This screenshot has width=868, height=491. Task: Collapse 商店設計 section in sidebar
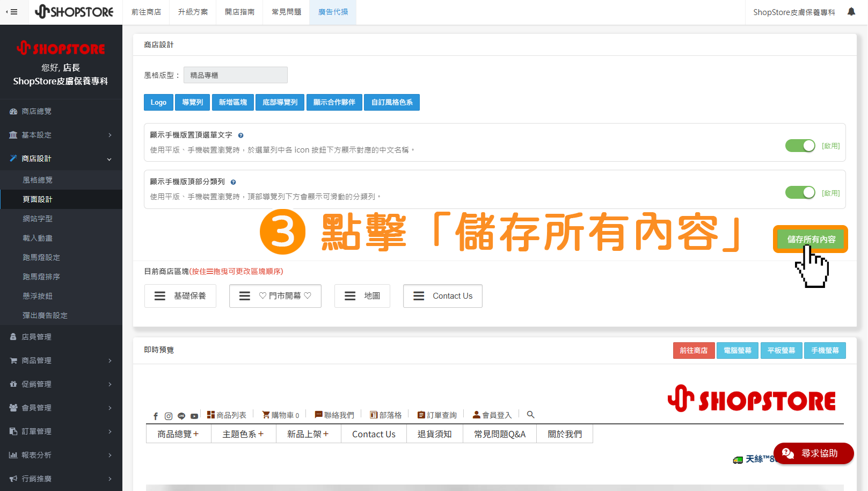61,158
